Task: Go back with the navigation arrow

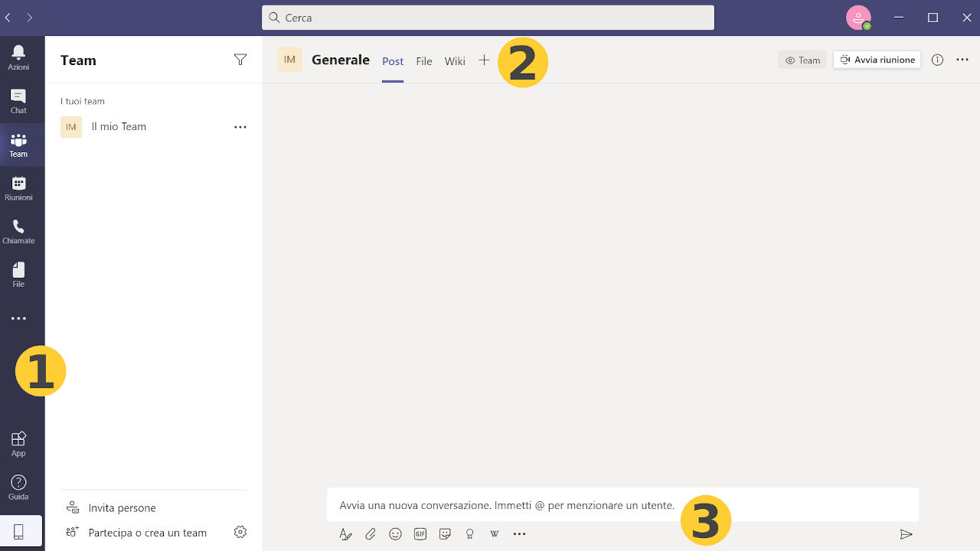Action: 8,17
